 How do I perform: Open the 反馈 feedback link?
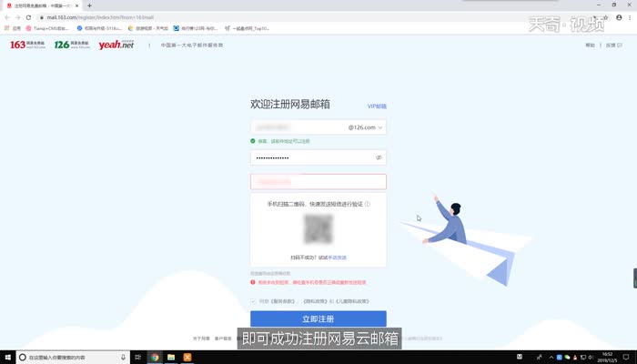click(x=614, y=45)
